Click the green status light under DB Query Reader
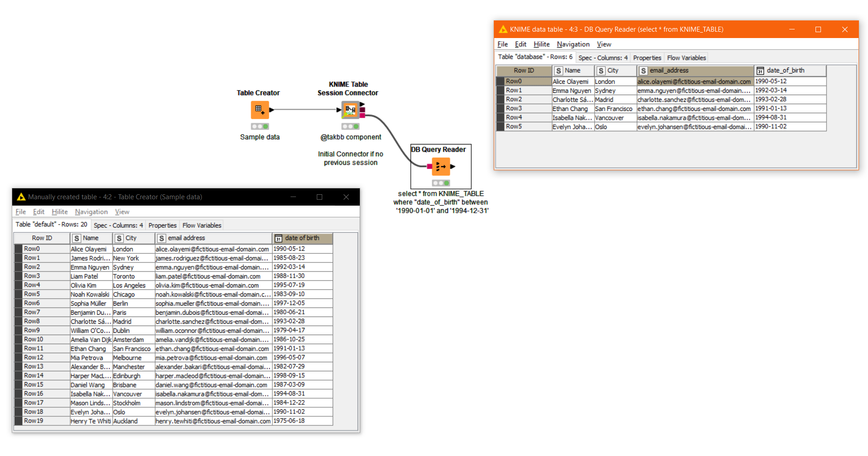Screen dimensions: 868x456 pyautogui.click(x=446, y=183)
